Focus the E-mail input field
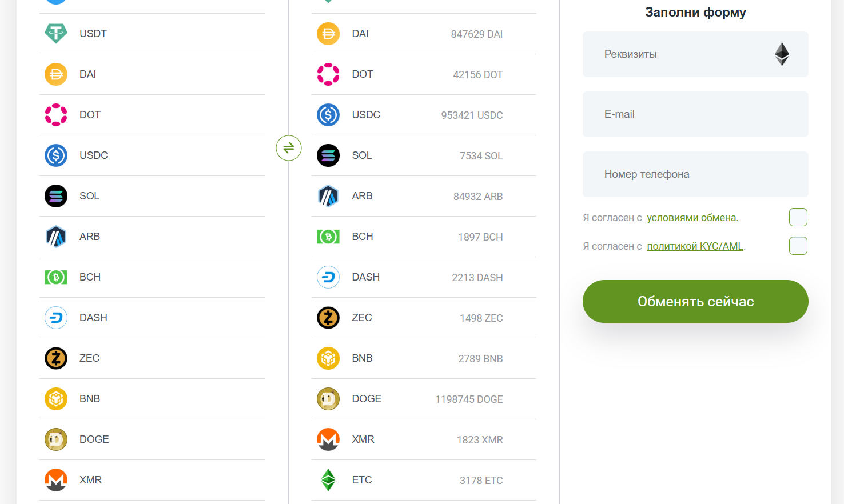Viewport: 844px width, 504px height. click(695, 114)
